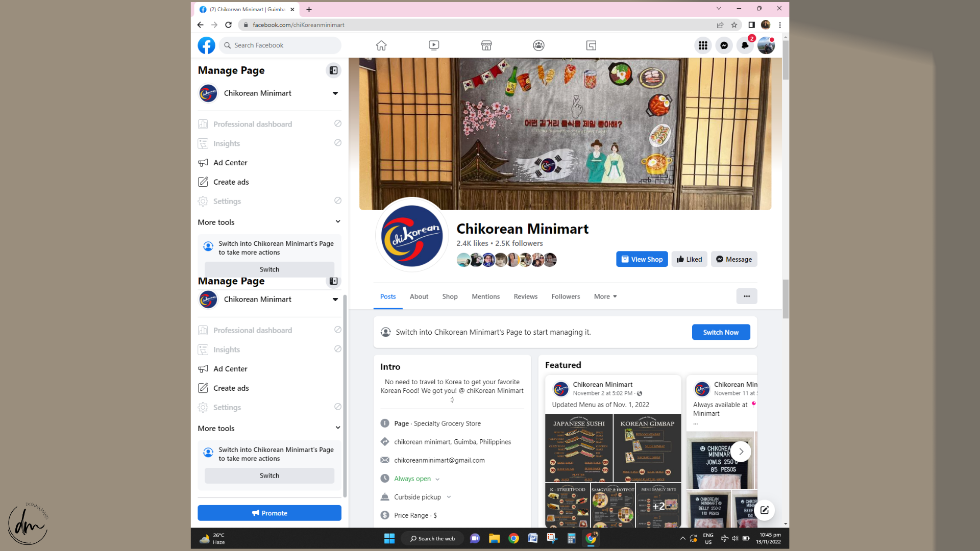Screen dimensions: 980x551
Task: Bookmark this tab with star icon
Action: pyautogui.click(x=734, y=25)
